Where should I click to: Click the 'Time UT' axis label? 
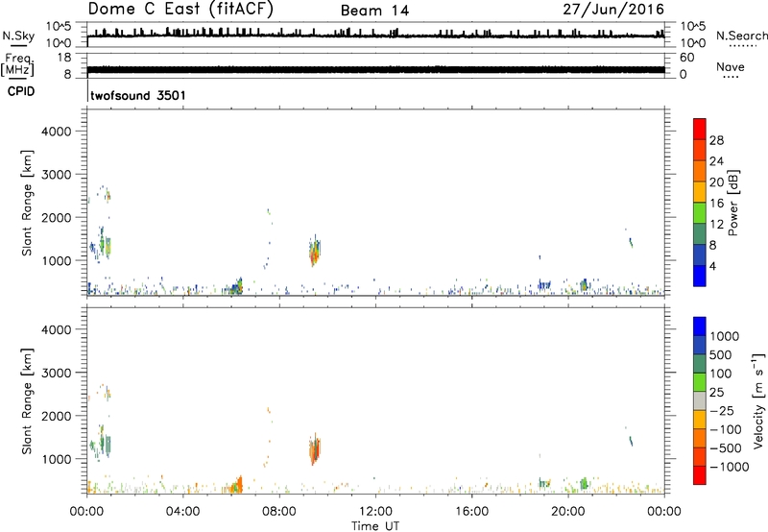[375, 526]
